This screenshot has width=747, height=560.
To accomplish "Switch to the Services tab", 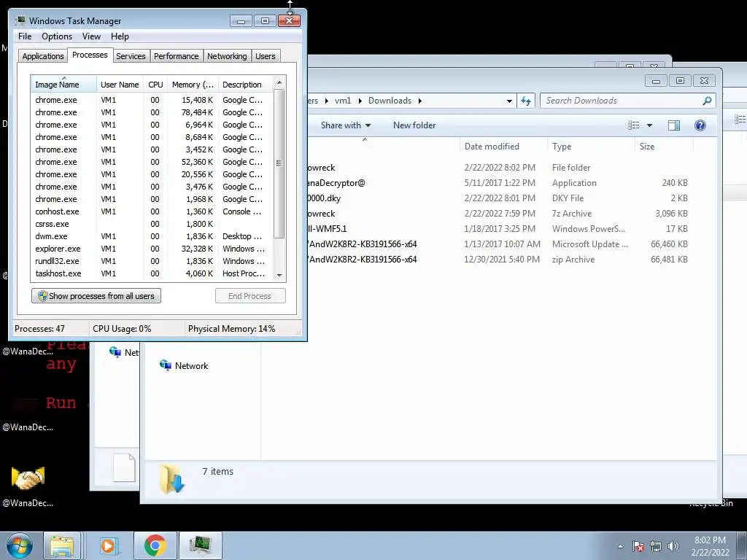I will 131,55.
